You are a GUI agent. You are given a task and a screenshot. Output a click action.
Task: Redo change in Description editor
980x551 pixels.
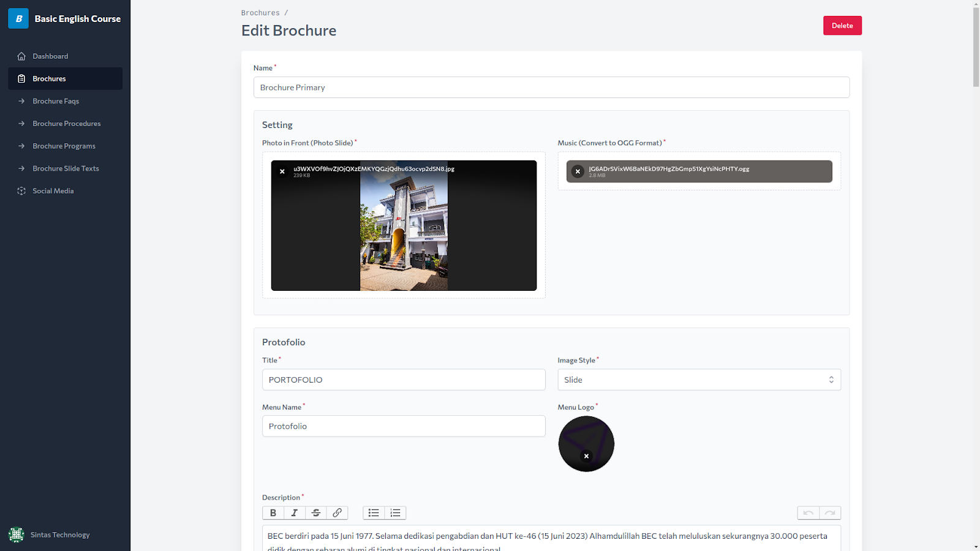point(830,513)
